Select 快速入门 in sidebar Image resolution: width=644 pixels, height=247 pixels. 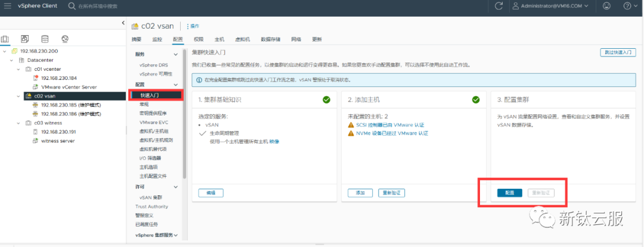156,95
